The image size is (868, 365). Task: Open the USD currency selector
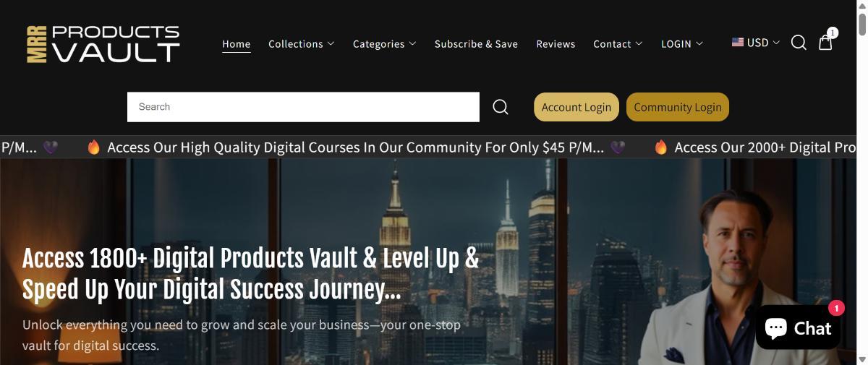(756, 43)
